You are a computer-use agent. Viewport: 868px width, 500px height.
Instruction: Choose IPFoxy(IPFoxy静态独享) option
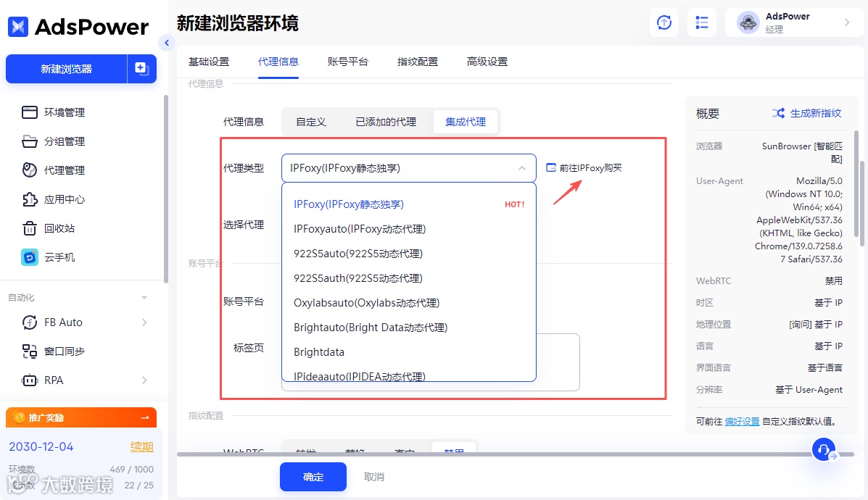tap(409, 204)
